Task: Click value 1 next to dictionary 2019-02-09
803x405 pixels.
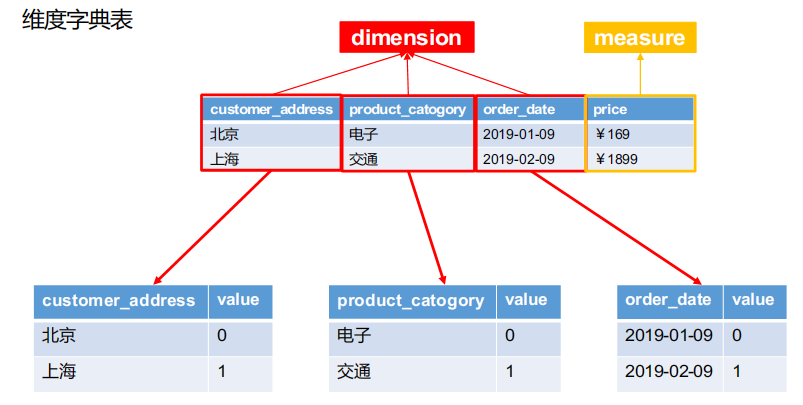Action: click(755, 374)
